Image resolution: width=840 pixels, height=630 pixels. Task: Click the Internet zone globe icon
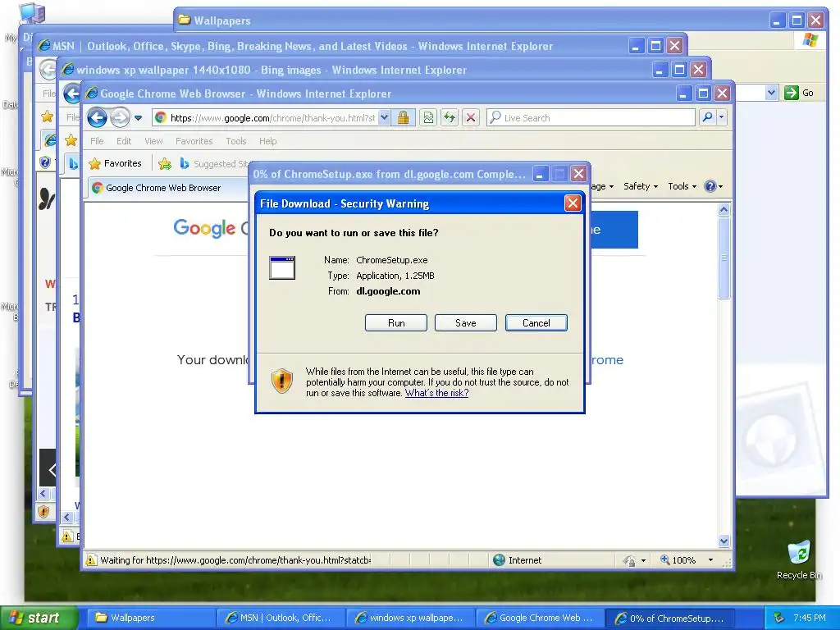point(499,559)
